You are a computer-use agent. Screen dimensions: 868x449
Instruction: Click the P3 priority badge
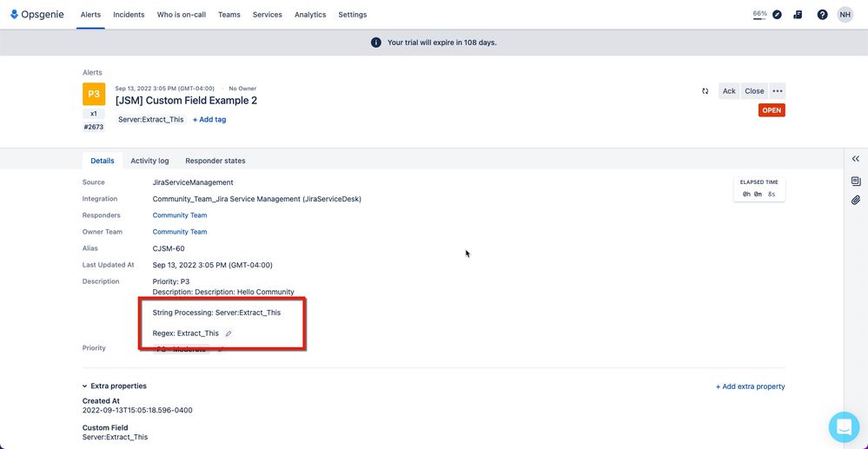pyautogui.click(x=94, y=94)
